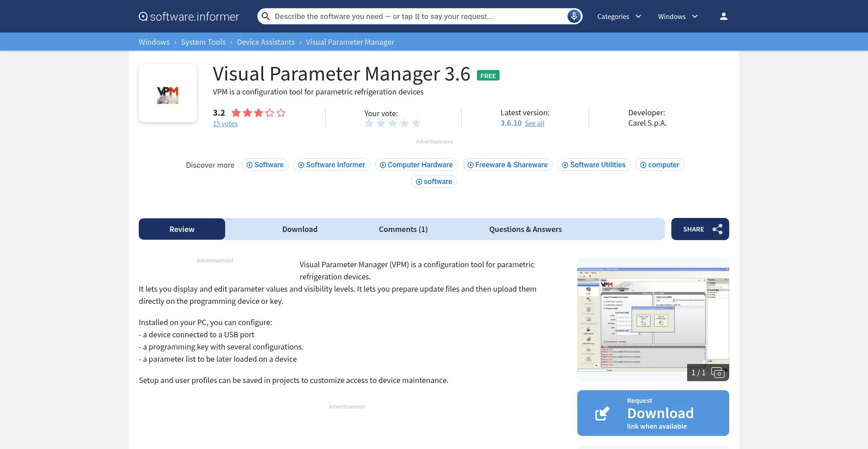This screenshot has width=868, height=449.
Task: Go to Device Assistants breadcrumb
Action: pyautogui.click(x=266, y=42)
